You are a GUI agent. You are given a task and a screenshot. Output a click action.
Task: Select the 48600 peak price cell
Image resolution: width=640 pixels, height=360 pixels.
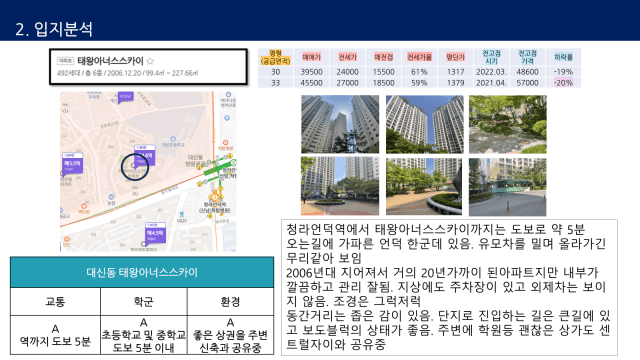[x=527, y=72]
